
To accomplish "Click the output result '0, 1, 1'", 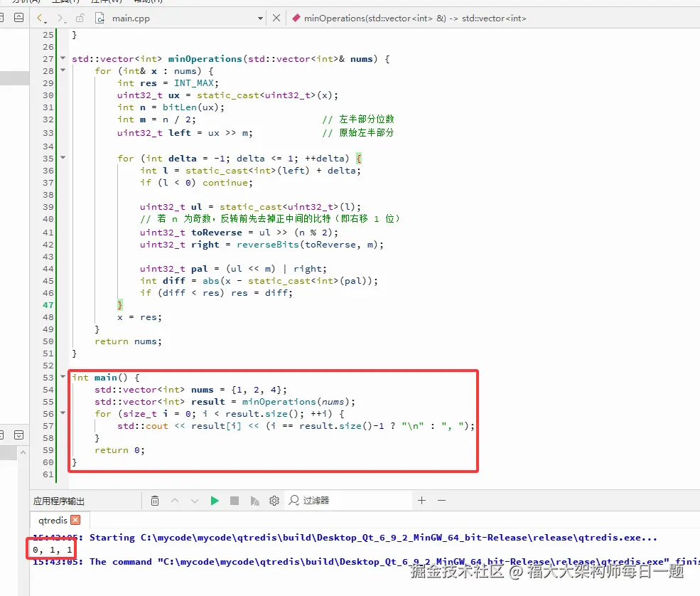I will [x=52, y=550].
